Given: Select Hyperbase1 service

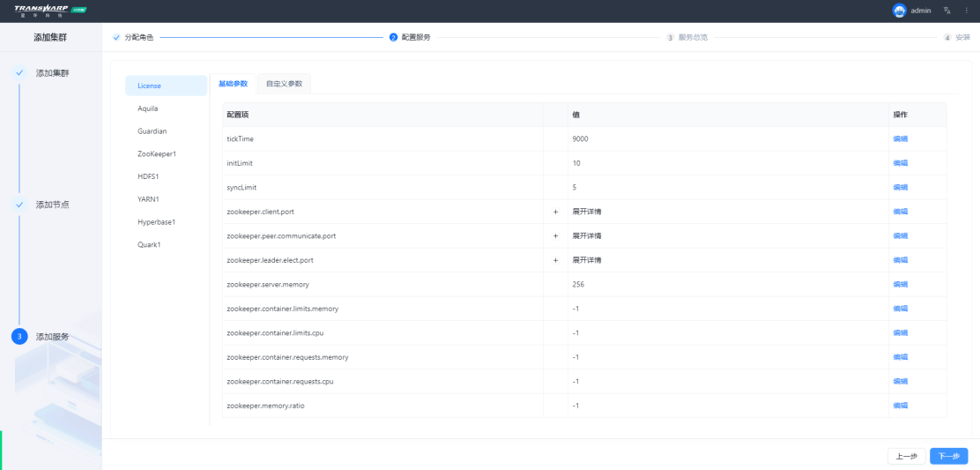Looking at the screenshot, I should [167, 222].
